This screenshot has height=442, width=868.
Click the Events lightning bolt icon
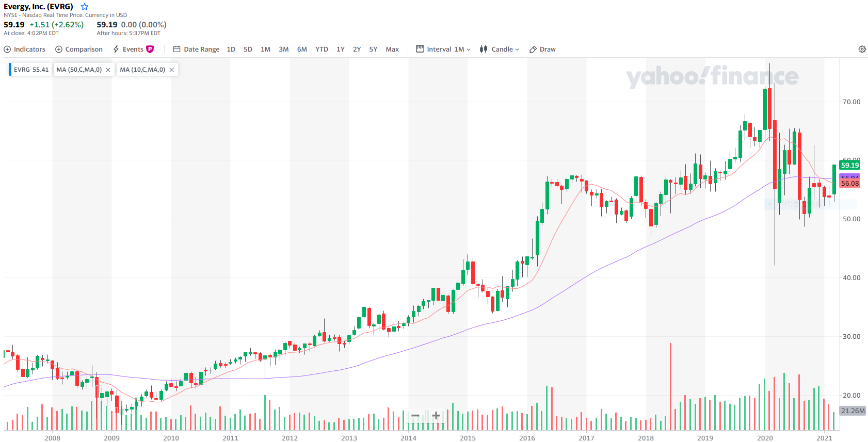click(116, 50)
